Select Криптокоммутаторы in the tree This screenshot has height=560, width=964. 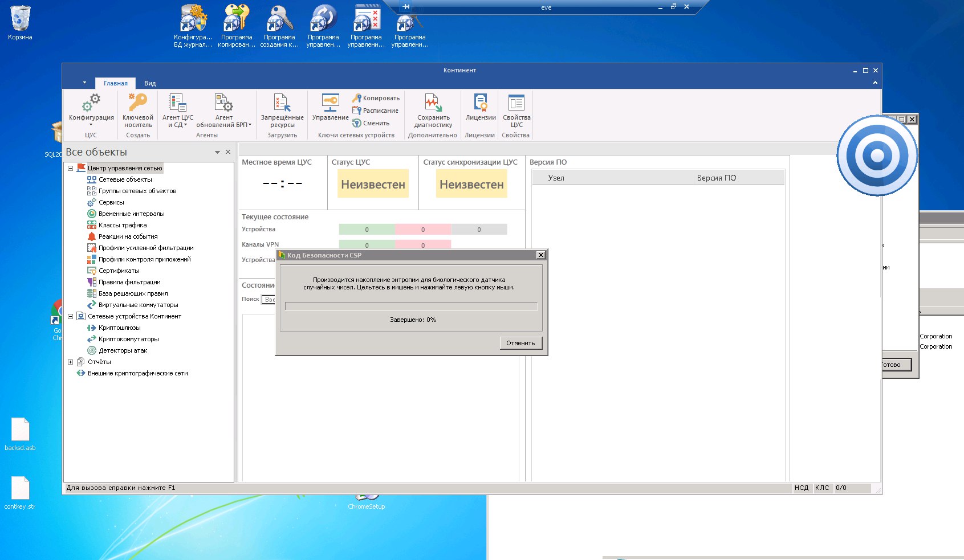pyautogui.click(x=129, y=339)
